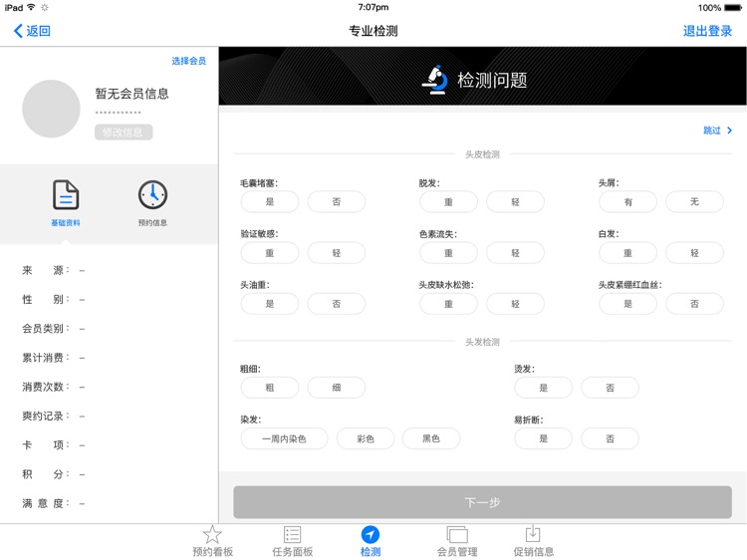
Task: Select 否 for 头皮紧绷红血丝
Action: pyautogui.click(x=694, y=304)
